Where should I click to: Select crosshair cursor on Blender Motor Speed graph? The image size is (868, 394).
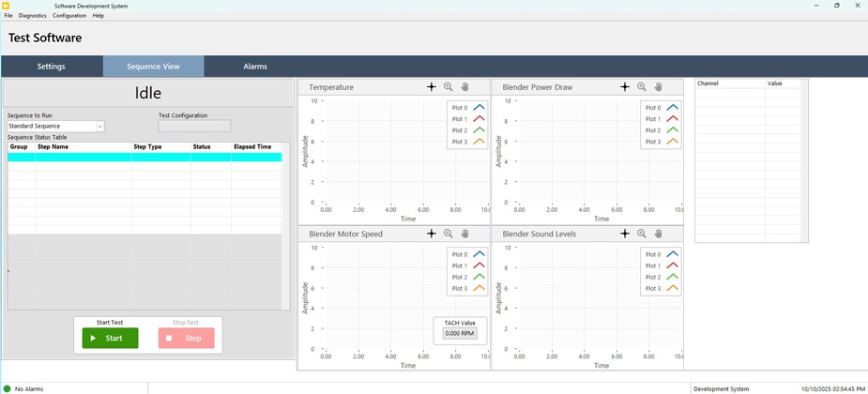(x=432, y=234)
